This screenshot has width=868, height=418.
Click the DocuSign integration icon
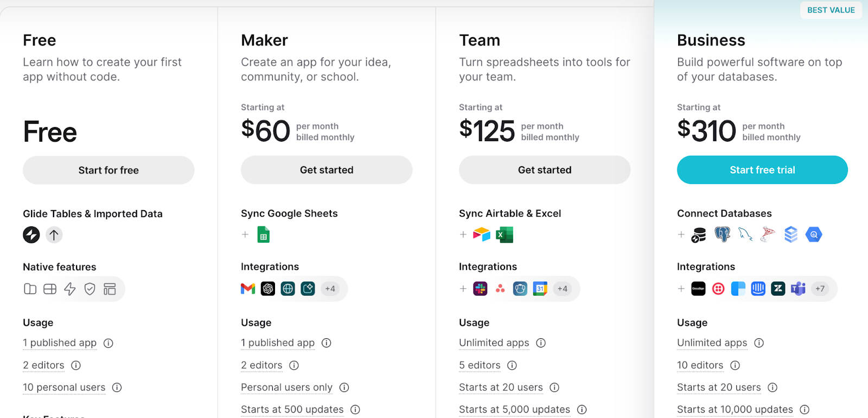click(x=698, y=288)
